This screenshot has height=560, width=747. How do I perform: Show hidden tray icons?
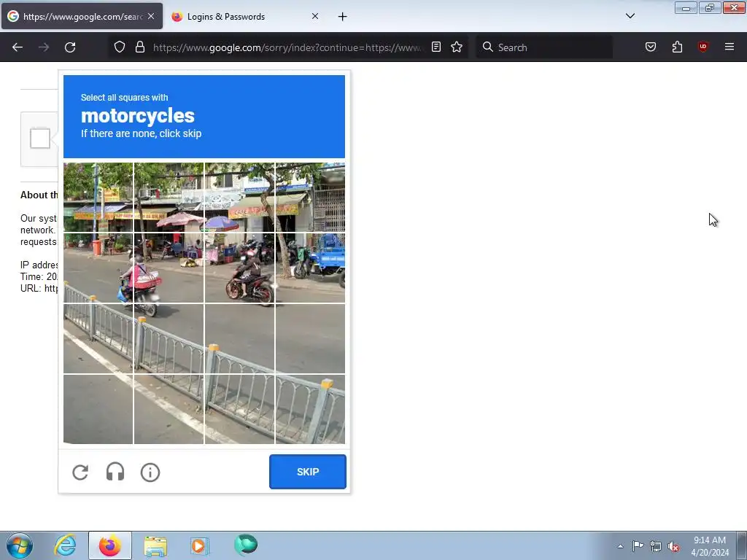tap(620, 546)
